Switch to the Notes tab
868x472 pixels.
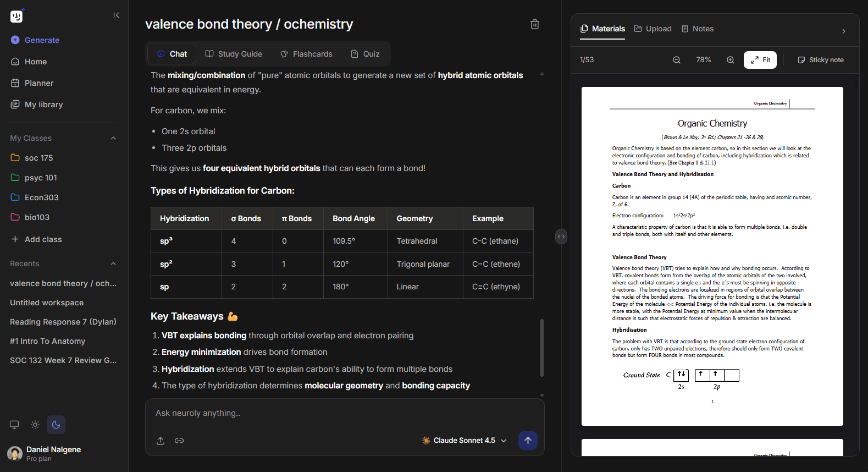698,29
